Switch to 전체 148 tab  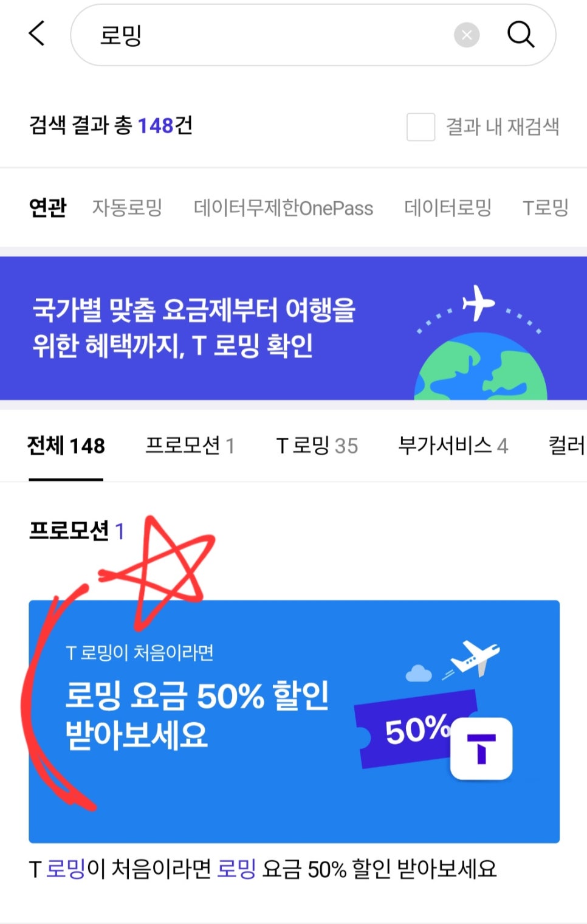(x=66, y=446)
